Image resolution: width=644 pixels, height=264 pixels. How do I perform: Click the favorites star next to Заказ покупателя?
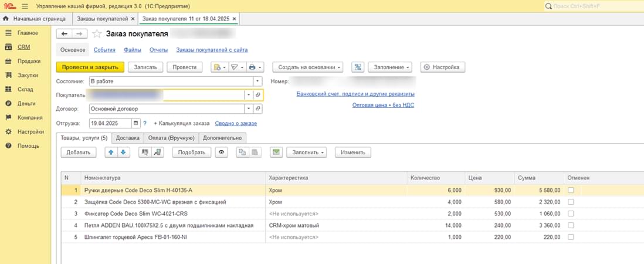[97, 34]
